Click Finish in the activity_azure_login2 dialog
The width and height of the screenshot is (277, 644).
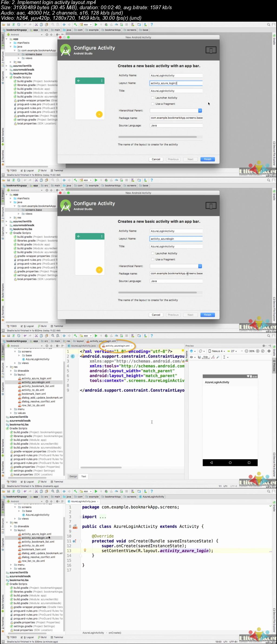[208, 159]
